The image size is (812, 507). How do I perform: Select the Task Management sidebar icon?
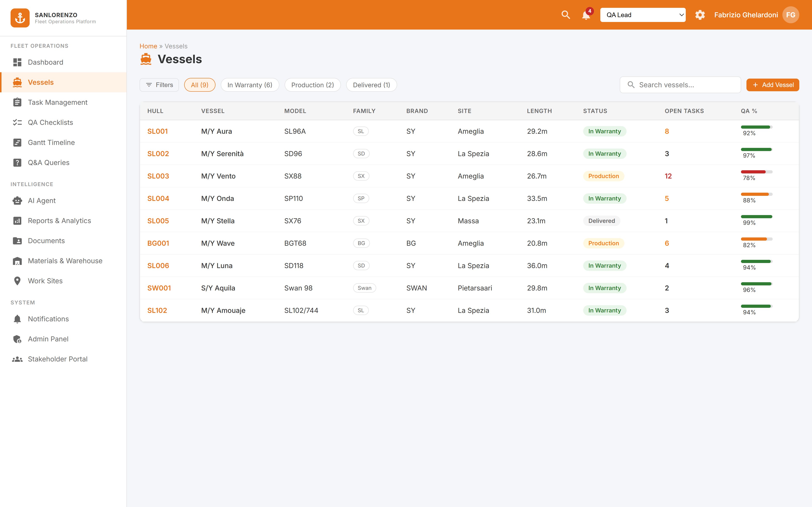point(17,102)
